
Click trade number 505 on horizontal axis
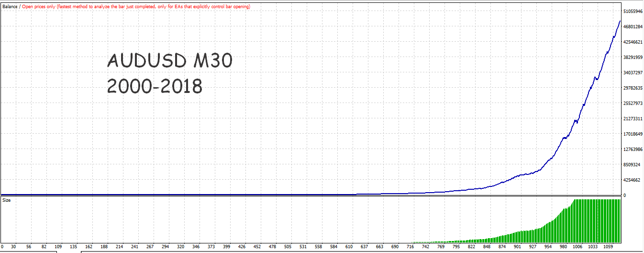(288, 247)
